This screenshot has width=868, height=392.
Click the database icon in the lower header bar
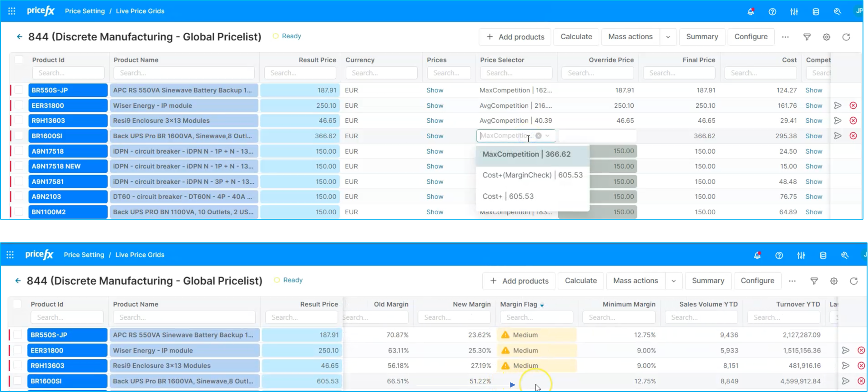pos(823,256)
